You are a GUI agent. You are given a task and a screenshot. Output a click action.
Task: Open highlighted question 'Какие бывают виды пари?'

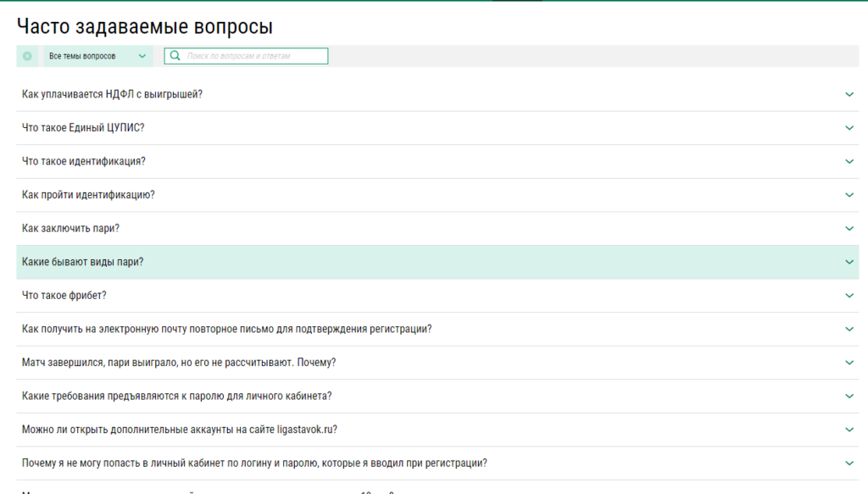click(x=437, y=262)
